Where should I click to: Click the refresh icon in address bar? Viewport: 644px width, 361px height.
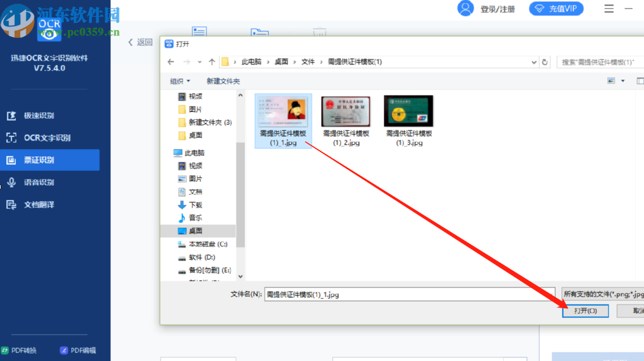(x=545, y=62)
